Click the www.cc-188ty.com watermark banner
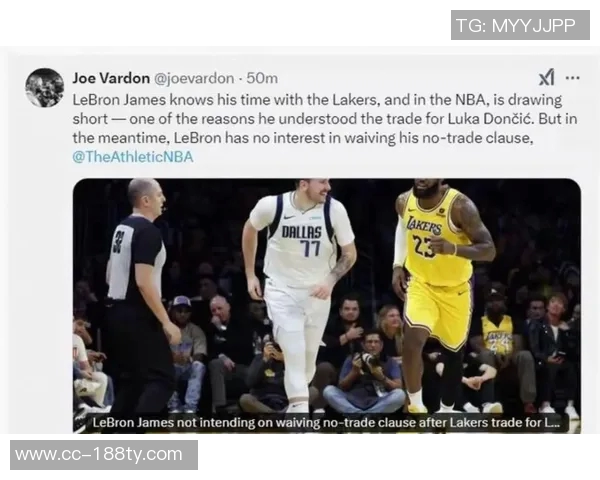This screenshot has width=600, height=480. point(104,455)
